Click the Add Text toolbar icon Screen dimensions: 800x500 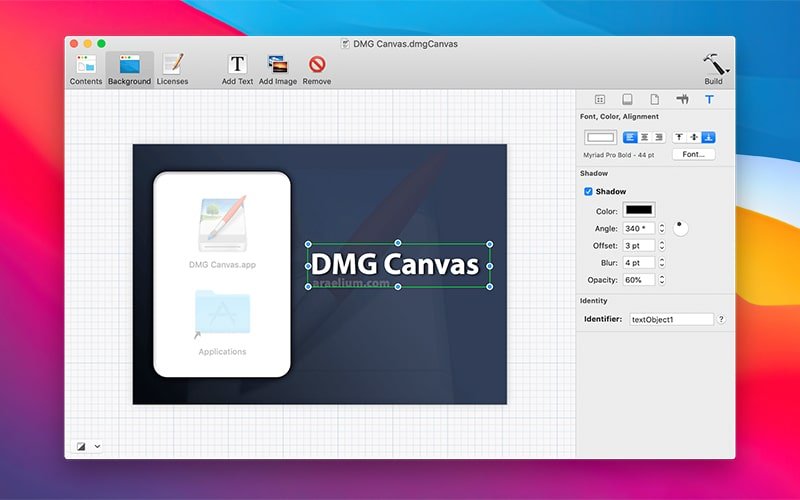click(x=237, y=66)
